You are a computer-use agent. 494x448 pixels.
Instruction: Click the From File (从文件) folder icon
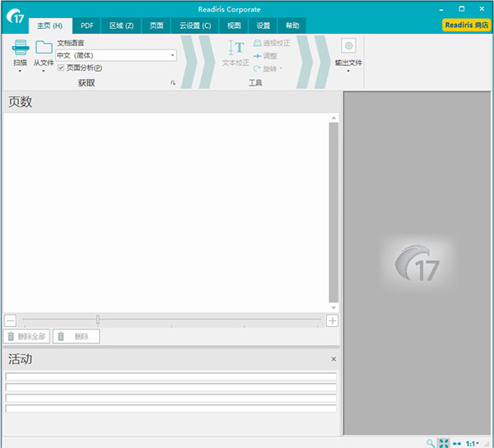pos(44,48)
